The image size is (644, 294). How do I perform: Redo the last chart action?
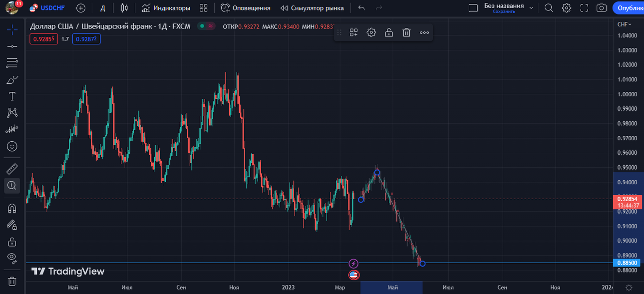point(379,8)
